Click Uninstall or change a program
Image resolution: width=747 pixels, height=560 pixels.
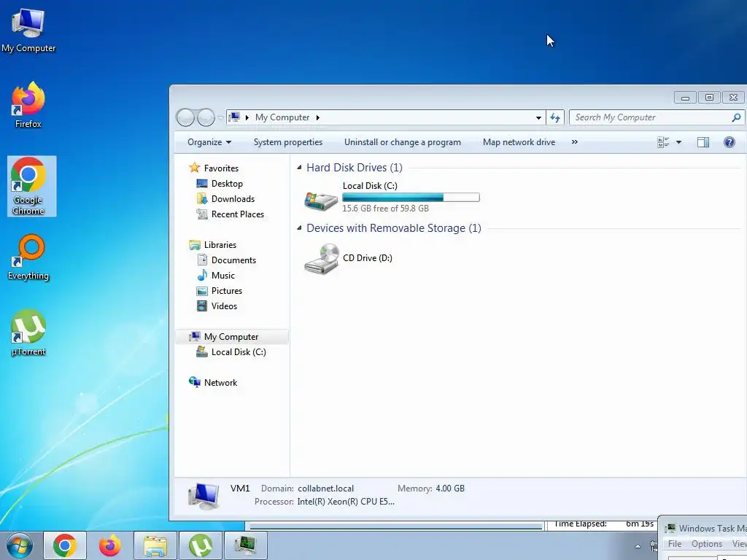point(403,142)
